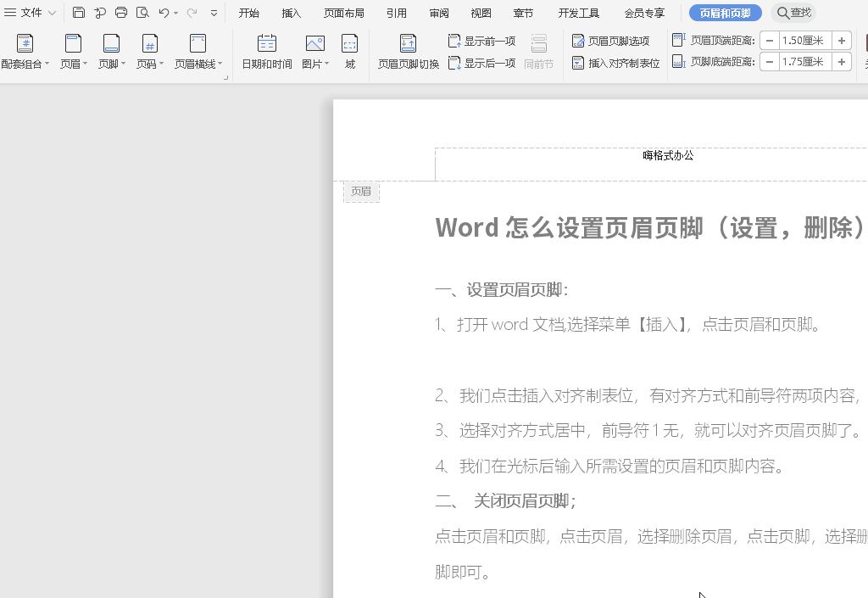Toggle 同前节 link to previous section
868x598 pixels.
coord(538,52)
